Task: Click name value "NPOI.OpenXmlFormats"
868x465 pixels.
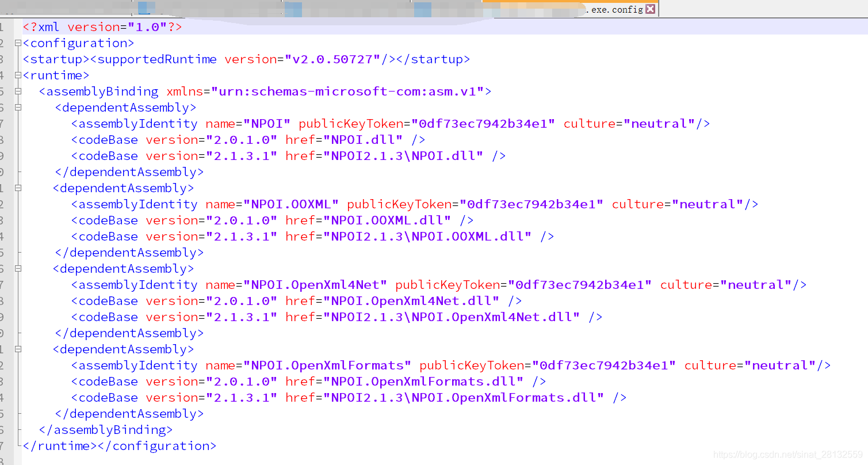Action: 328,365
